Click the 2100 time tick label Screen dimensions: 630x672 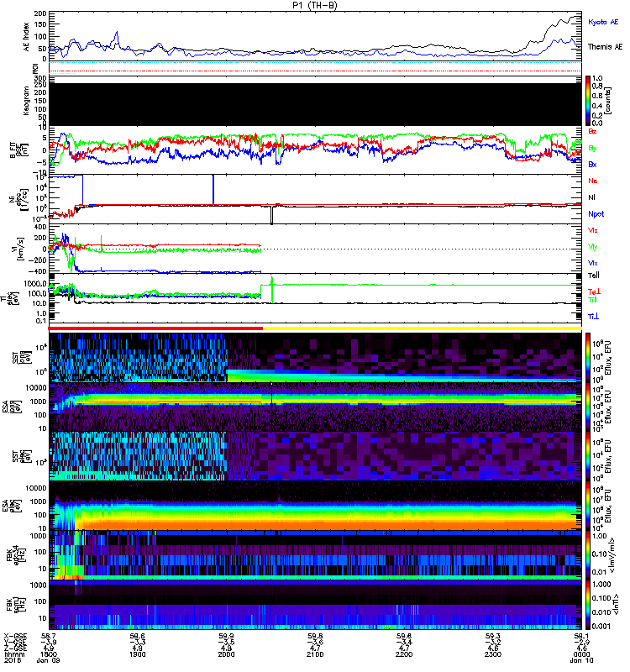(315, 654)
